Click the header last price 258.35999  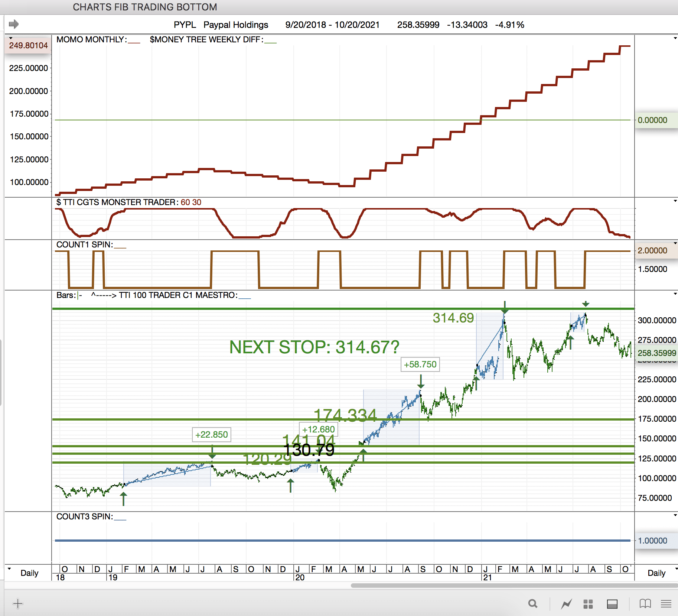(418, 25)
